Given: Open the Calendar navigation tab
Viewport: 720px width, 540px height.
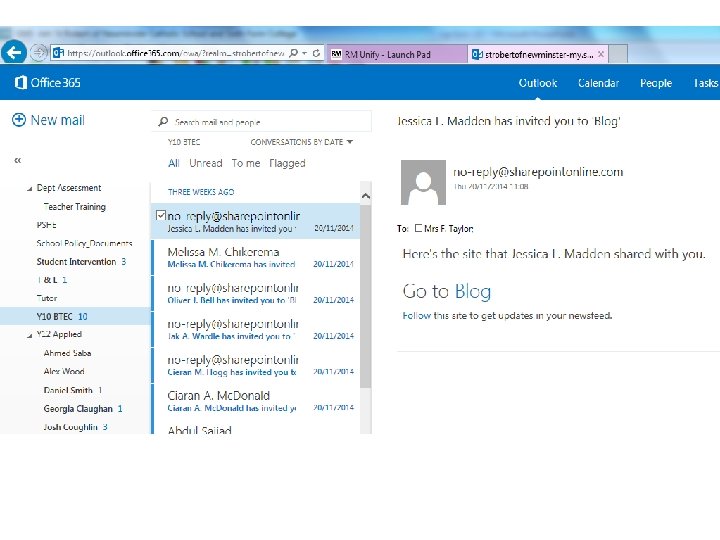Looking at the screenshot, I should 598,83.
